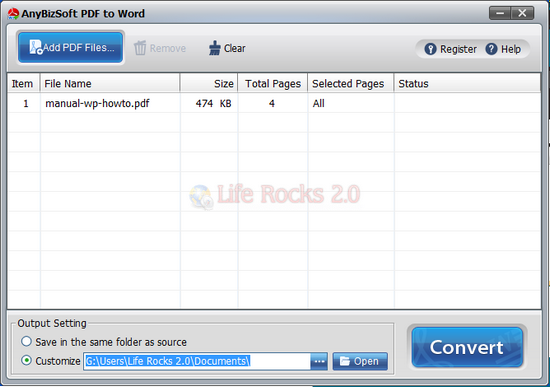Viewport: 550px width, 387px height.
Task: Click the AnyBizSoft app logo icon
Action: tap(13, 14)
